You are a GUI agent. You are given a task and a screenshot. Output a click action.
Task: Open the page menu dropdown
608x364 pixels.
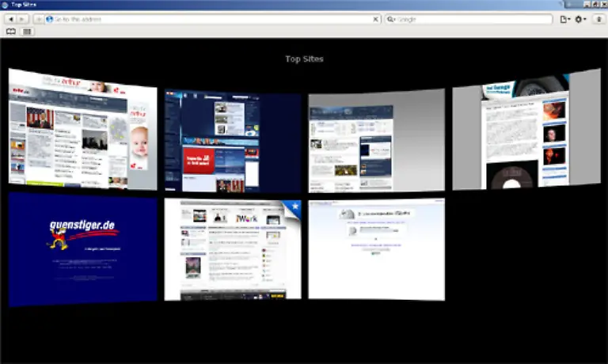pos(565,19)
